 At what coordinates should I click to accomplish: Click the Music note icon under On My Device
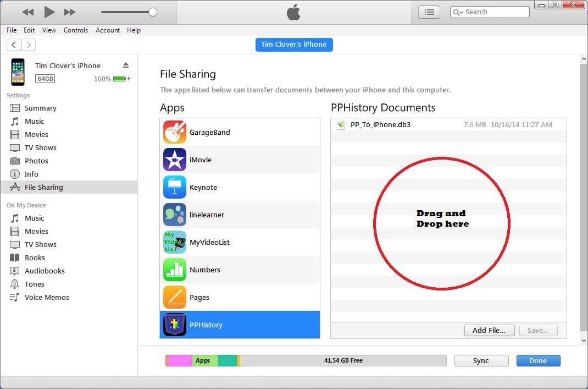pyautogui.click(x=15, y=218)
